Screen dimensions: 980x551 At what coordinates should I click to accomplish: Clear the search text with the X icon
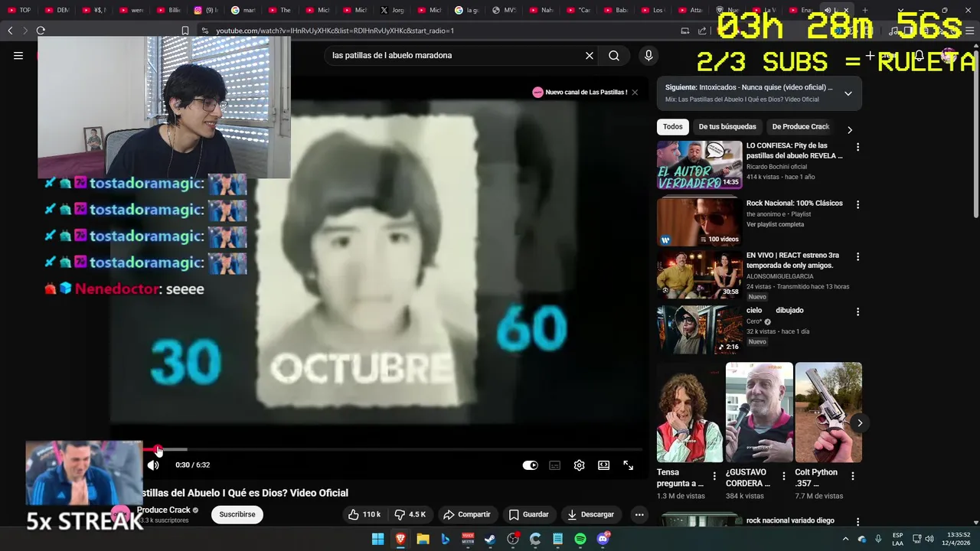(x=590, y=55)
